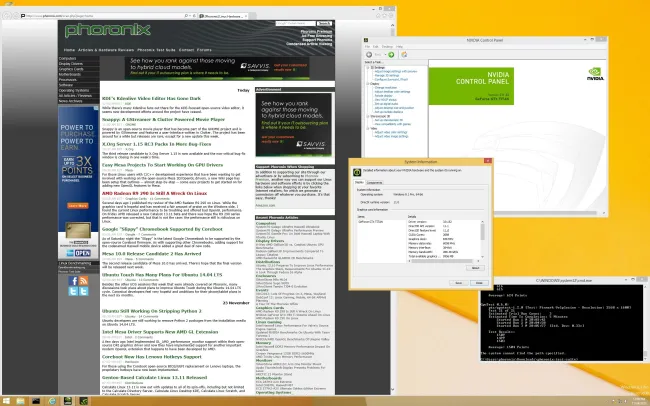
Task: Open Rotate display task
Action: pos(383,96)
